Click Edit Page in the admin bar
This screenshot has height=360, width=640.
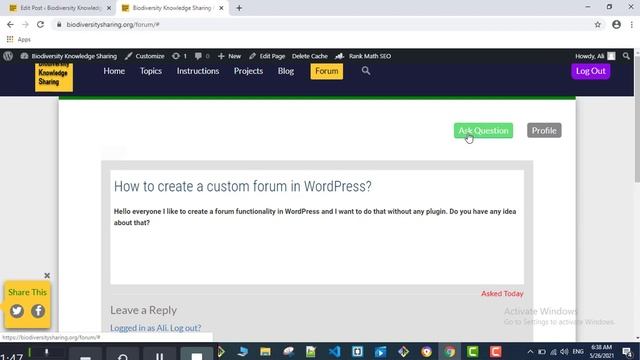point(267,56)
